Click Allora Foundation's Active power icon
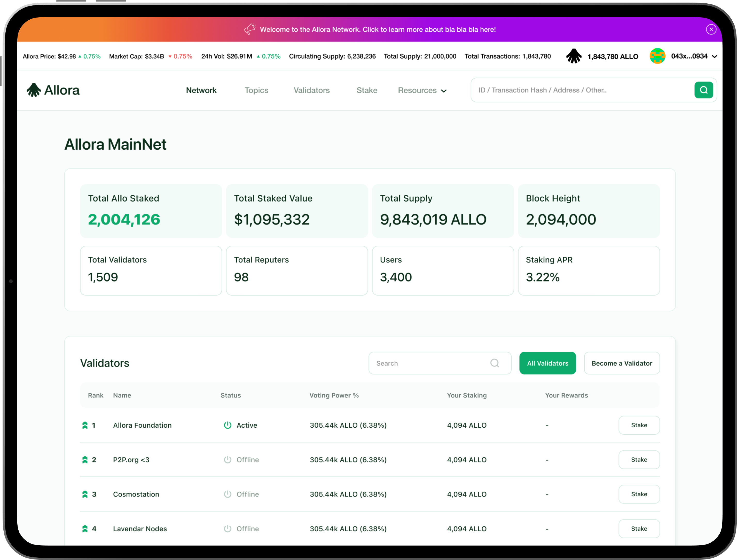Screen dimensions: 737x560 228,425
